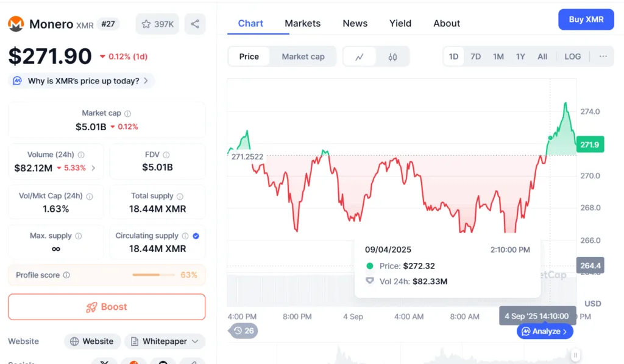624x364 pixels.
Task: Switch to the Yield tab
Action: coord(400,23)
